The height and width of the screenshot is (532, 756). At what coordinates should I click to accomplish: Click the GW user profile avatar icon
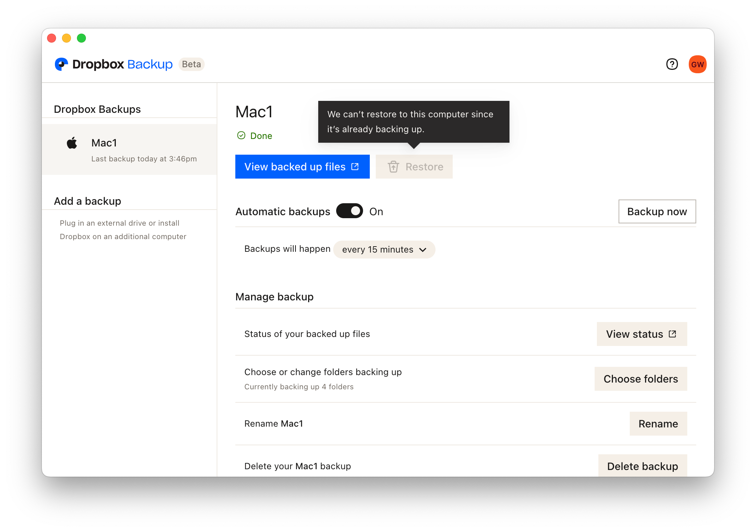[697, 64]
